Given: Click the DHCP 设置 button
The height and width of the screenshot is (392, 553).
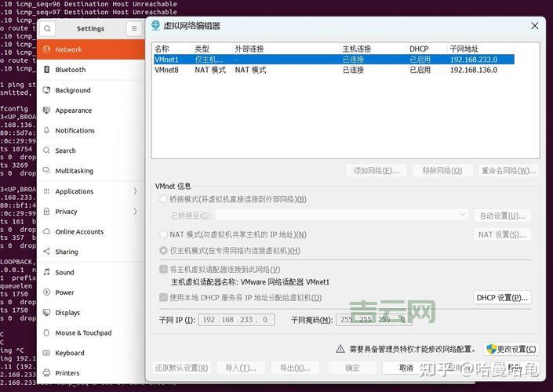Looking at the screenshot, I should 502,298.
